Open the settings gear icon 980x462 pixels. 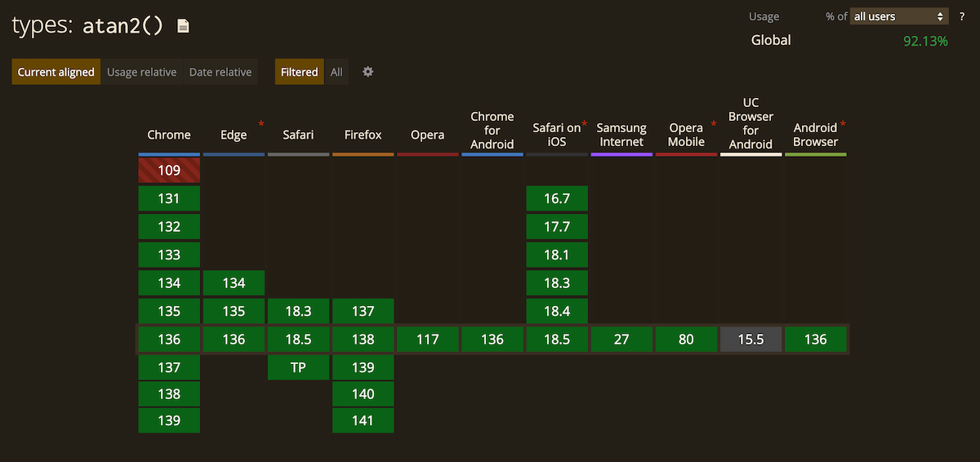coord(367,72)
